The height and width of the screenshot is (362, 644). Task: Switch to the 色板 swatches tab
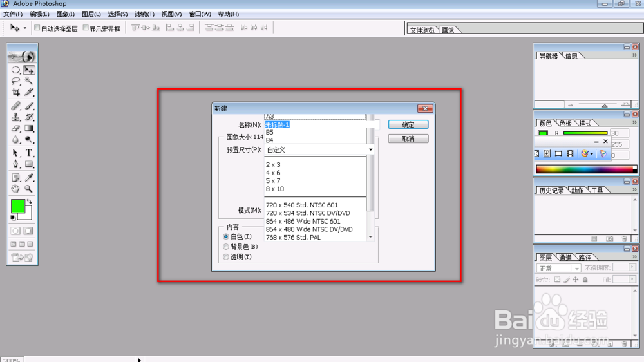(565, 123)
